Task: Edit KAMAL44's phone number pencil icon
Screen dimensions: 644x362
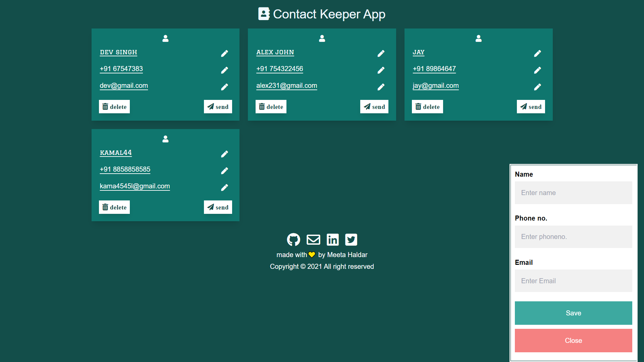Action: (224, 171)
